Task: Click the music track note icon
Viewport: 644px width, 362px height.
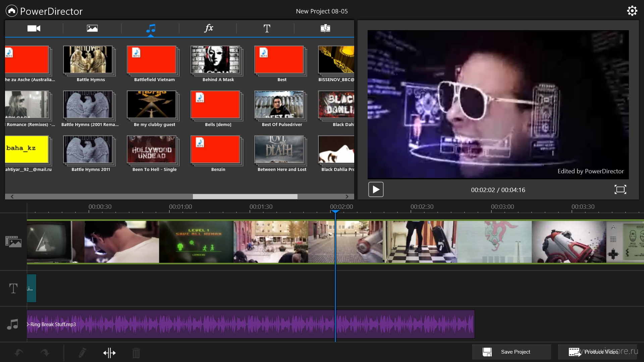Action: tap(13, 324)
